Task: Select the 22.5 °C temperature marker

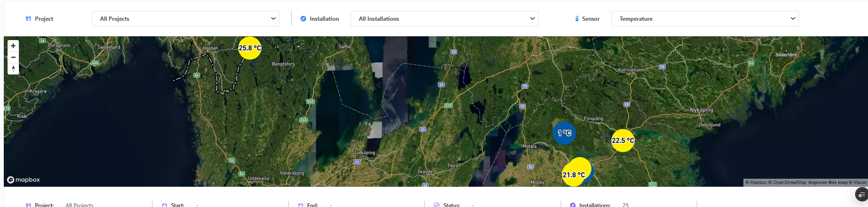Action: pos(623,141)
